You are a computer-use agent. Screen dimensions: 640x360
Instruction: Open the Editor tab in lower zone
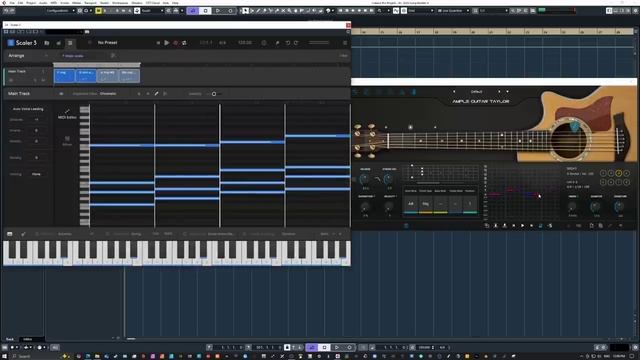tap(27, 339)
